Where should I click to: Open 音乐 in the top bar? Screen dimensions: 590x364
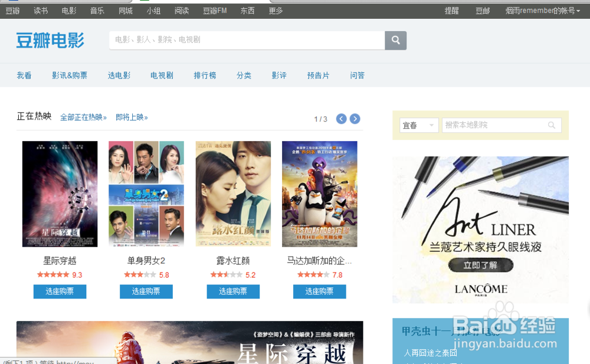[97, 11]
